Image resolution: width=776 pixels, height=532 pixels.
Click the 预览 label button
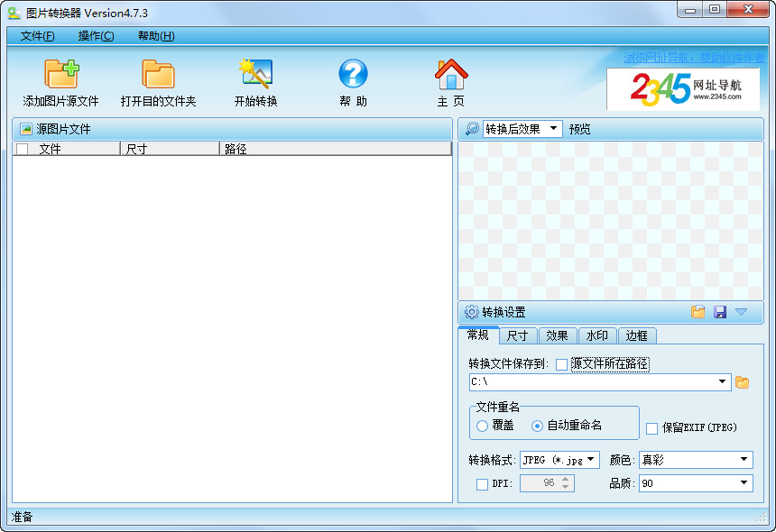[579, 130]
